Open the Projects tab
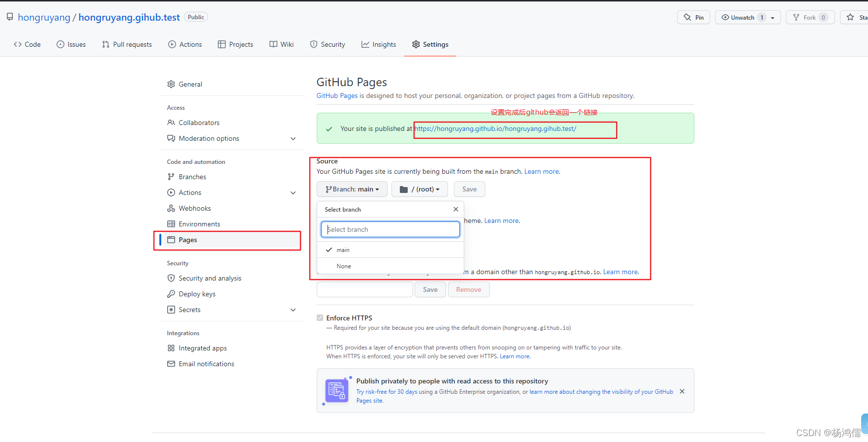868x442 pixels. [x=236, y=44]
